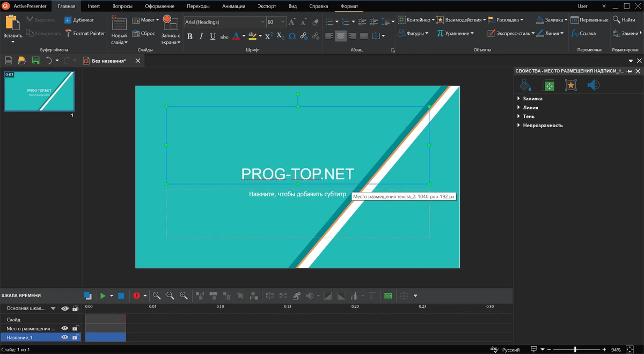The width and height of the screenshot is (644, 354).
Task: Toggle visibility of Основная шкала timeline
Action: pos(65,308)
